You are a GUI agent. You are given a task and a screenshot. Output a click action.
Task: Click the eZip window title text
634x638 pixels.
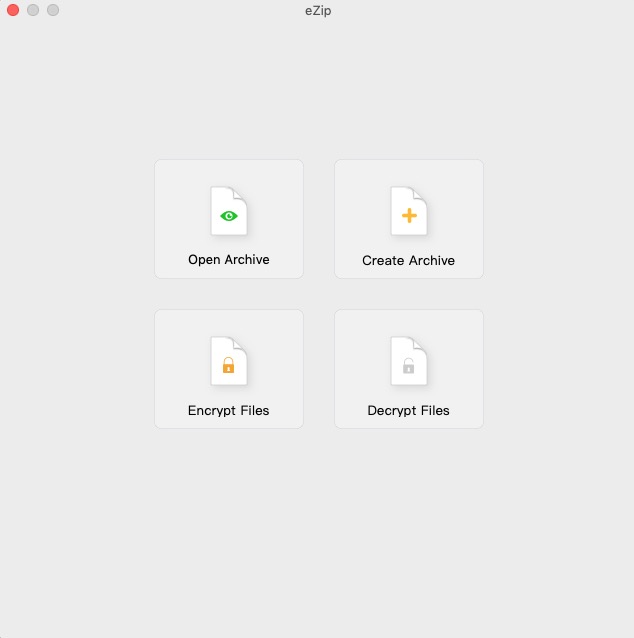click(x=318, y=11)
